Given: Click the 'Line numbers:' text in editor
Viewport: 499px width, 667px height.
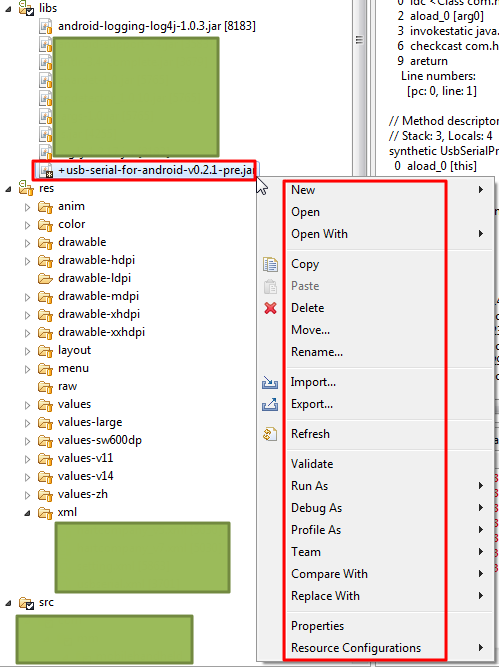Looking at the screenshot, I should pos(438,77).
